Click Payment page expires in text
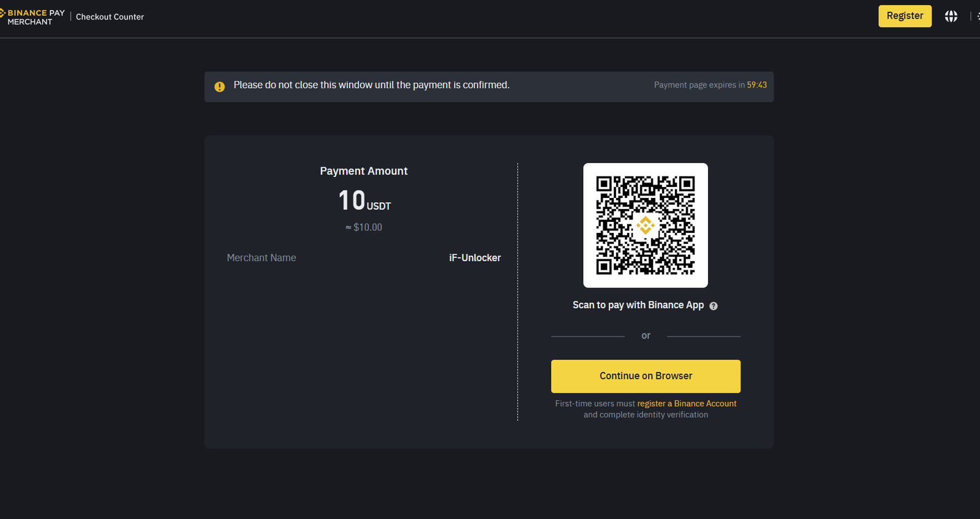This screenshot has height=519, width=980. point(699,85)
